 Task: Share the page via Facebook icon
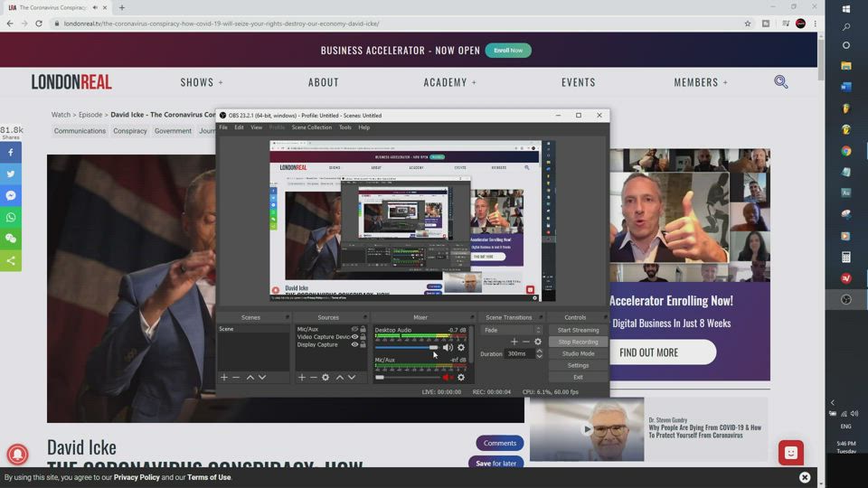coord(11,153)
